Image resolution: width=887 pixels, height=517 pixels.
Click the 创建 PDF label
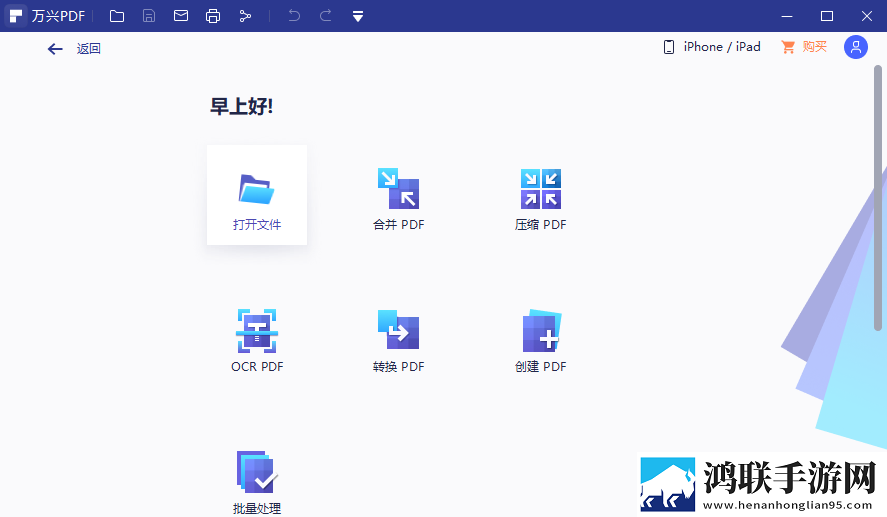[x=540, y=367]
